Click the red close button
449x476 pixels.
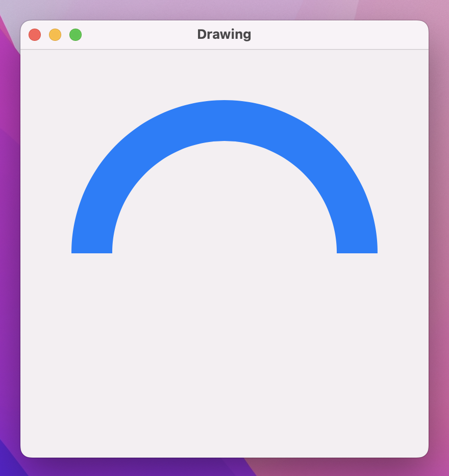tap(34, 34)
